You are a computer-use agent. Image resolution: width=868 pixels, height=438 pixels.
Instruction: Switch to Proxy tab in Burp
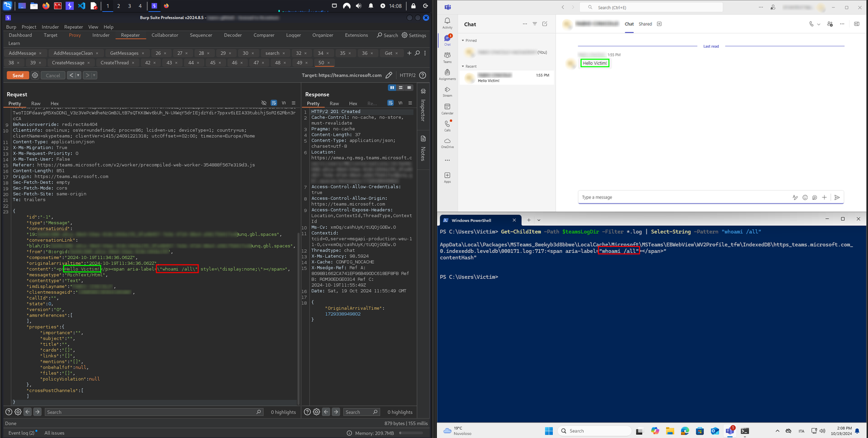pyautogui.click(x=75, y=35)
